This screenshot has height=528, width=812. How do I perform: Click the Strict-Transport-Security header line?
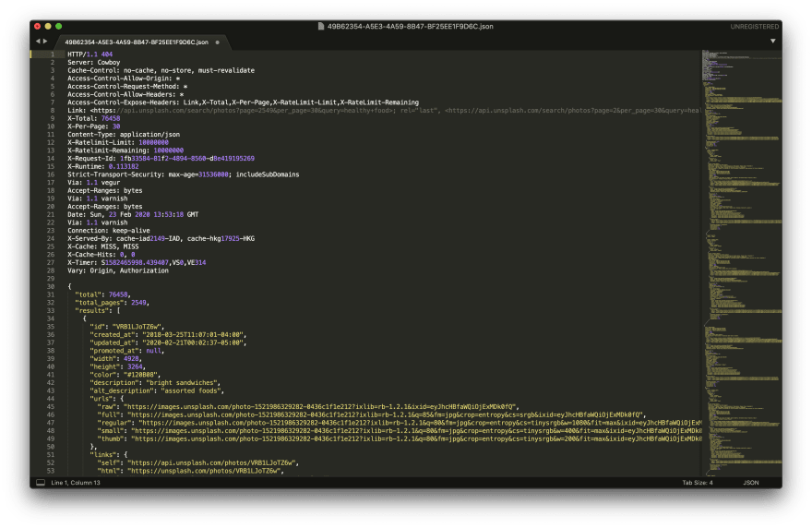pos(184,174)
